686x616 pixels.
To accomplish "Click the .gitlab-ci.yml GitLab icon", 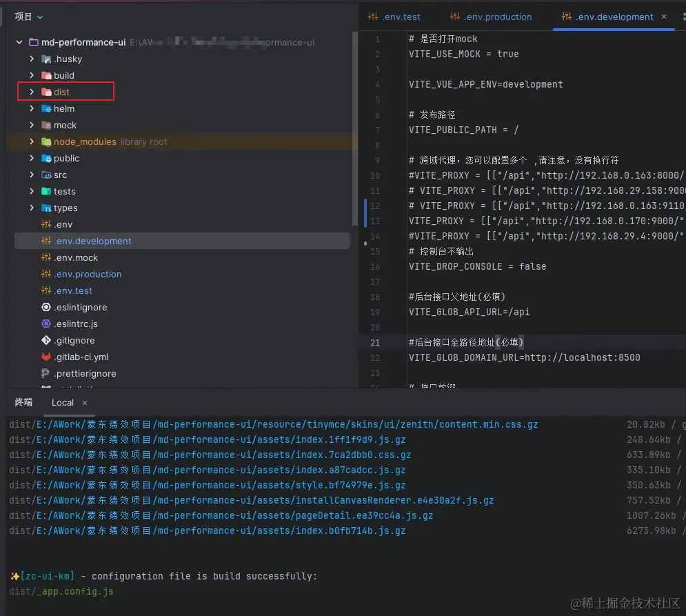I will click(46, 357).
